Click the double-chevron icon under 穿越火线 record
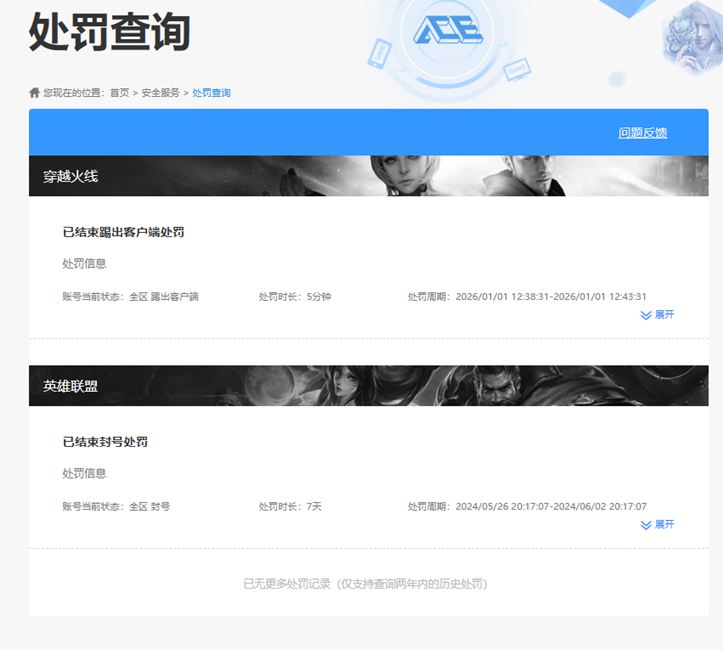Image resolution: width=723 pixels, height=666 pixels. 646,315
